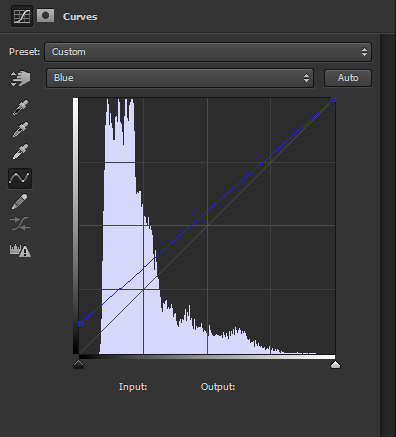
Task: Open the Preset dropdown showing Custom
Action: pos(208,52)
